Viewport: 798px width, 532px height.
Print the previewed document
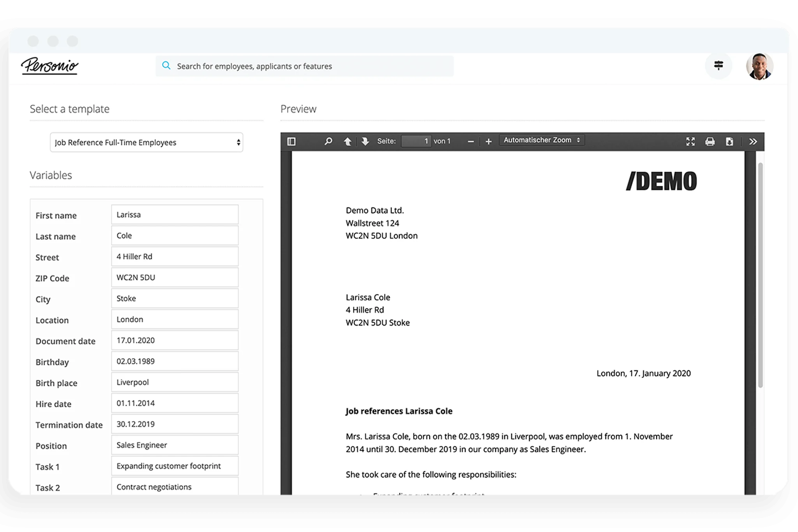pos(710,141)
